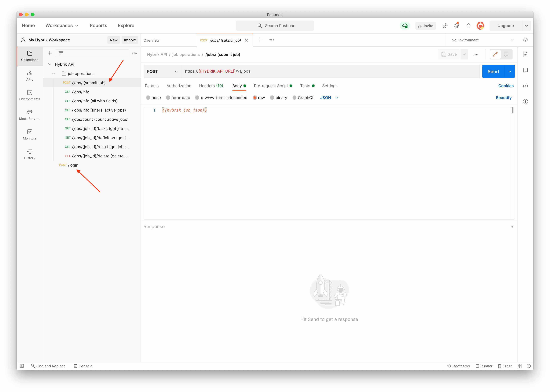Switch to the Tests tab
This screenshot has width=550, height=392.
click(x=307, y=86)
